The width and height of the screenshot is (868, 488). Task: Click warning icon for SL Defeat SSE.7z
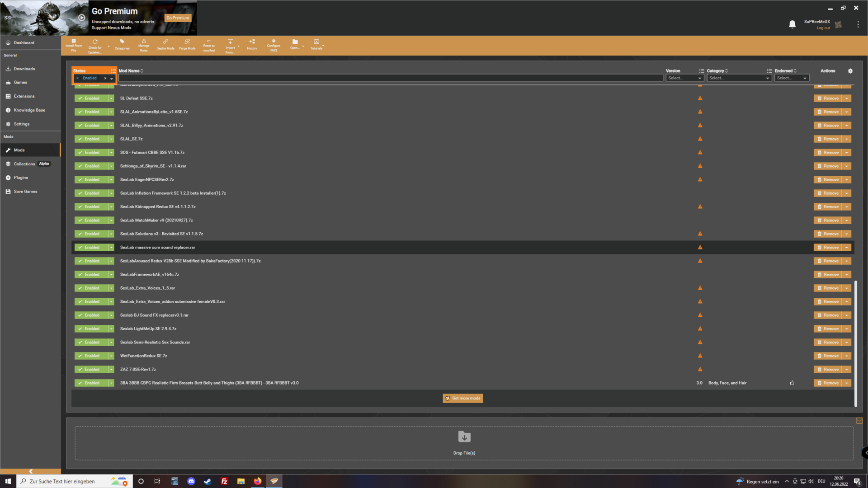pos(700,98)
